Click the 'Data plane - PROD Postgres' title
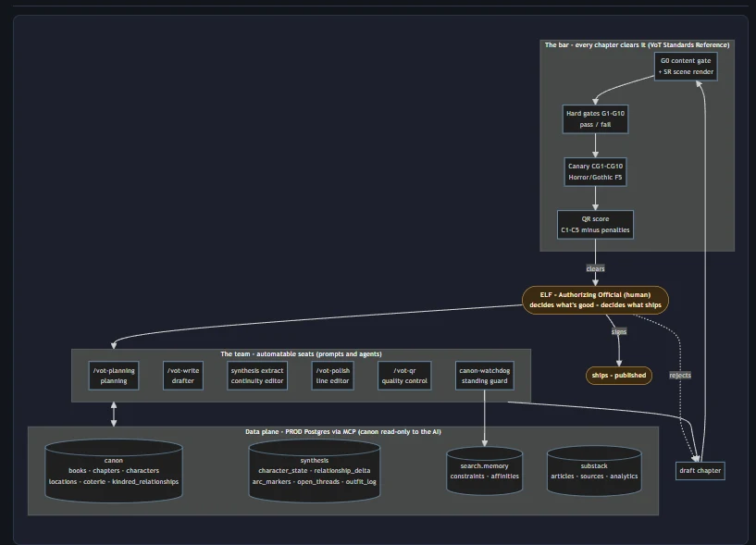The height and width of the screenshot is (545, 756). [x=343, y=432]
